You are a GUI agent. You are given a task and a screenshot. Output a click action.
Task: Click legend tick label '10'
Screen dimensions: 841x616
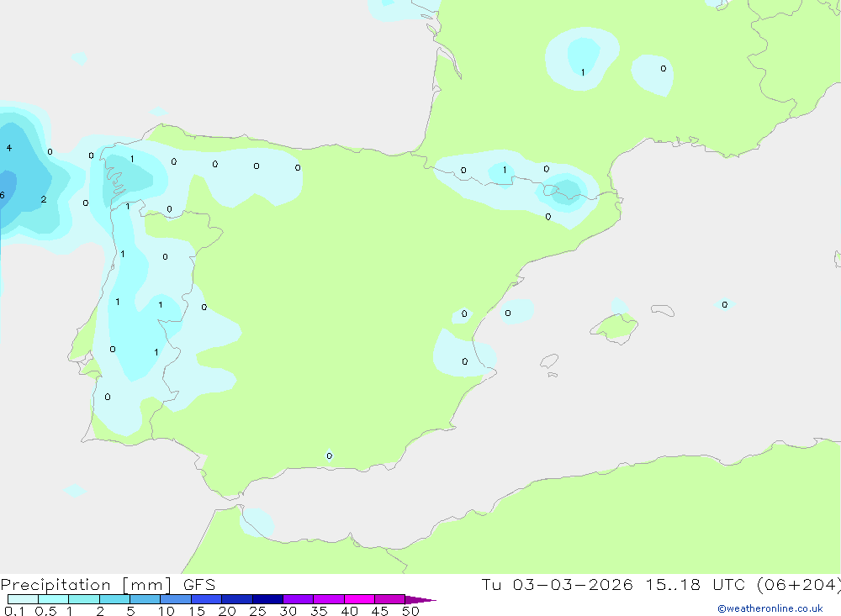167,611
